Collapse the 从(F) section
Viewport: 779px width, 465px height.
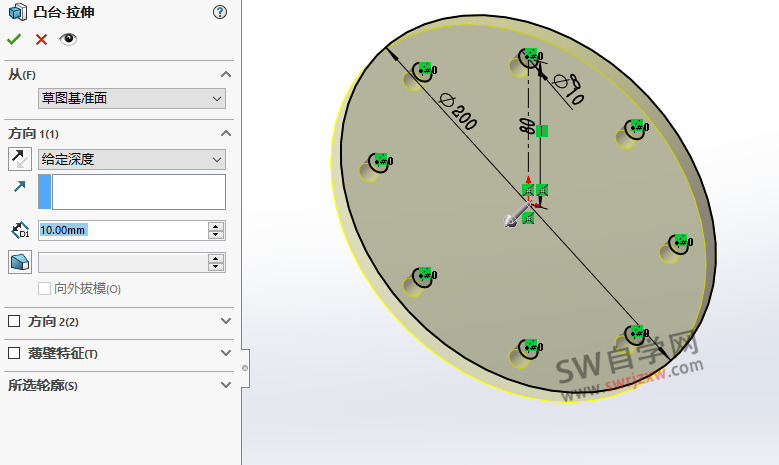coord(226,75)
